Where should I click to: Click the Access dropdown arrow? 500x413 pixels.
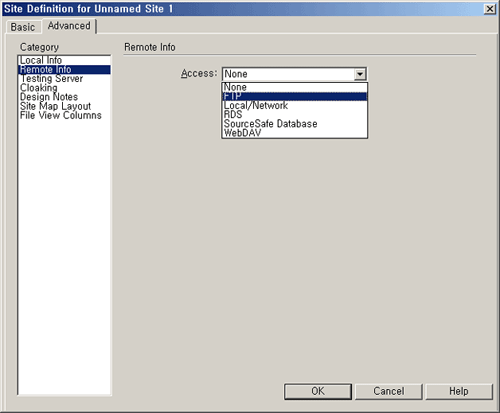(x=360, y=74)
